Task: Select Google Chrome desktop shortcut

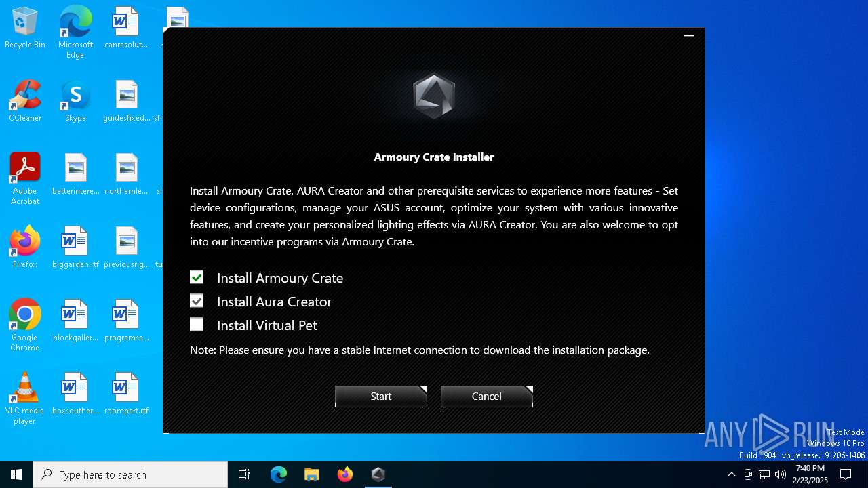Action: coord(25,325)
